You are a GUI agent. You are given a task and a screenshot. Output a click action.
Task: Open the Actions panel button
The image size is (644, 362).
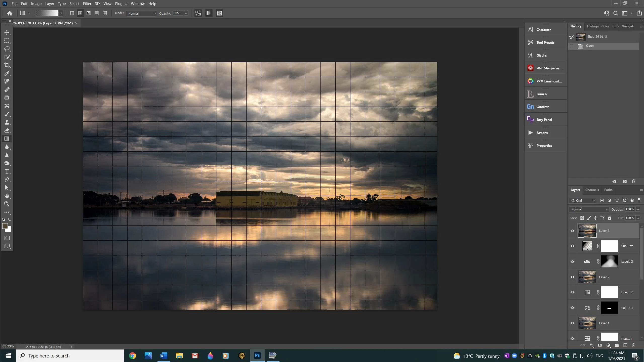coord(542,133)
